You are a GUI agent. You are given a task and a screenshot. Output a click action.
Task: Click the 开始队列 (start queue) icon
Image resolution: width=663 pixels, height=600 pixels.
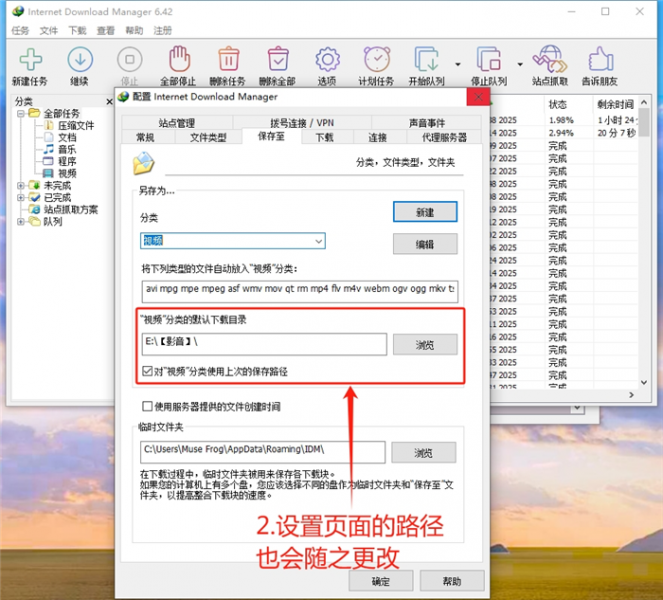coord(427,60)
